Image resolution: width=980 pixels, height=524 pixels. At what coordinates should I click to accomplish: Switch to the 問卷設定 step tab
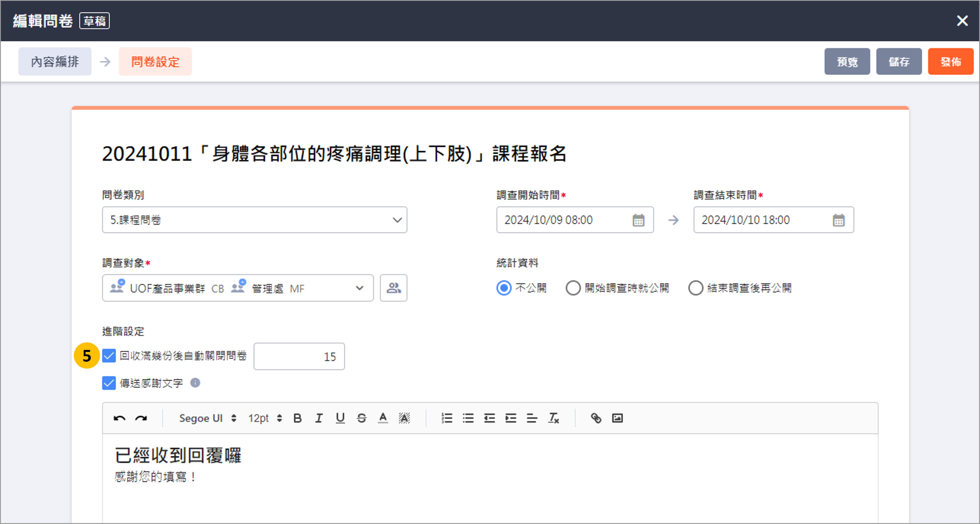(x=155, y=62)
